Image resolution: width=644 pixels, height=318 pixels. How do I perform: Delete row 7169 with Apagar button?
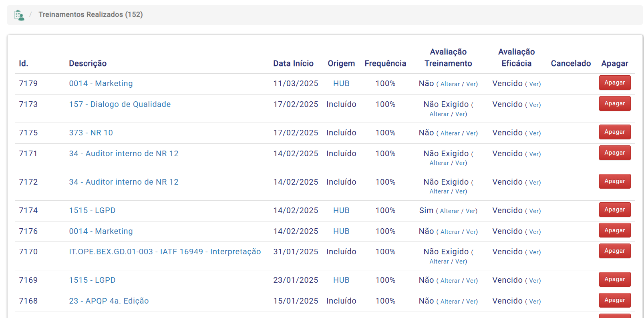click(615, 280)
